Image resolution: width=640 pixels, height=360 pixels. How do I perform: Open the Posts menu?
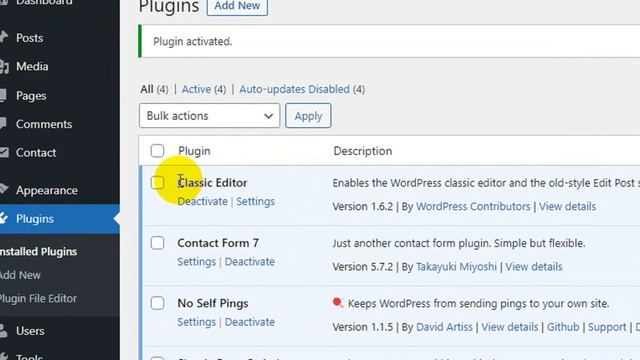click(x=29, y=38)
